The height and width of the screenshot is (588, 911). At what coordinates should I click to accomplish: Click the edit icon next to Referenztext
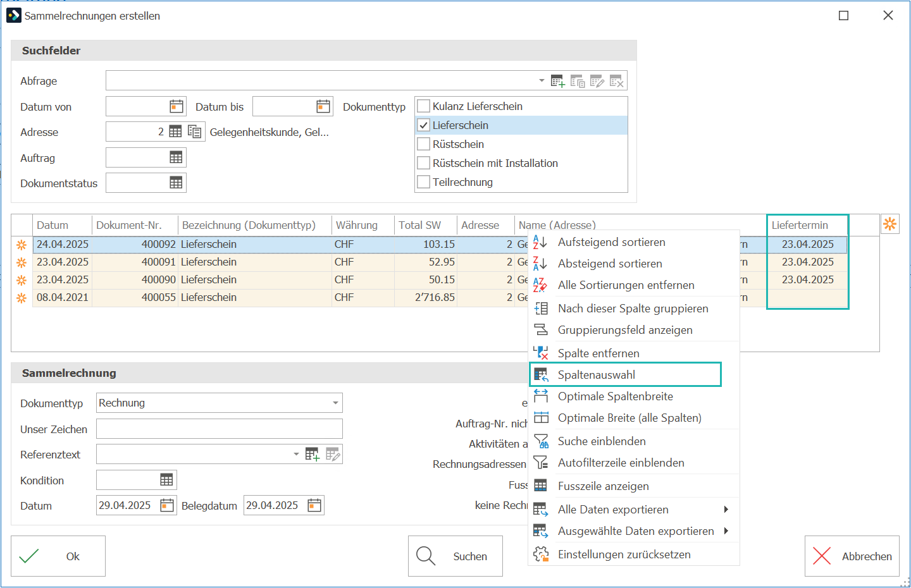[x=333, y=454]
